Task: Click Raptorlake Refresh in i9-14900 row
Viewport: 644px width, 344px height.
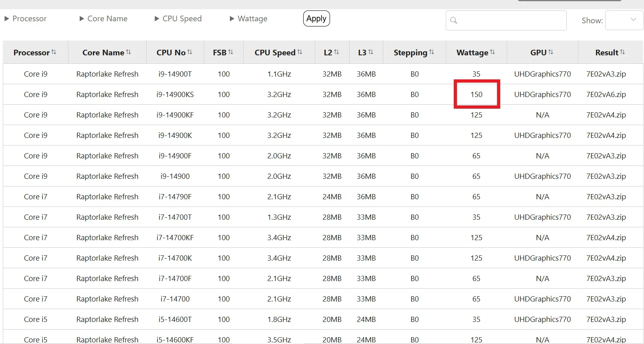Action: [x=107, y=176]
